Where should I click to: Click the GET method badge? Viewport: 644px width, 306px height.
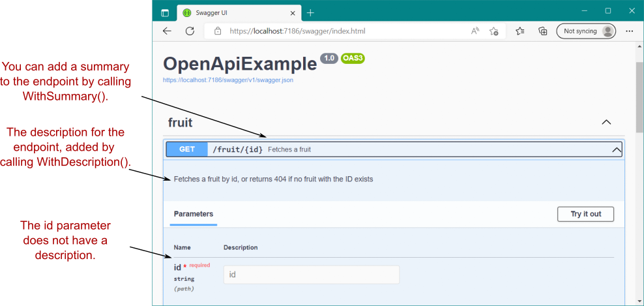pos(187,149)
